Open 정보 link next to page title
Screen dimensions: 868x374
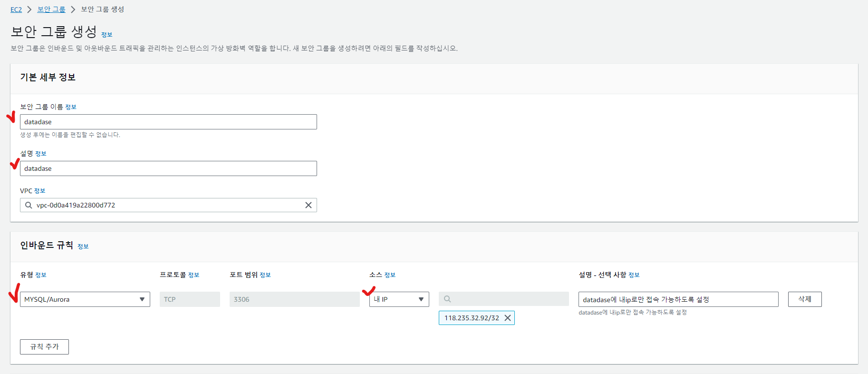(107, 35)
